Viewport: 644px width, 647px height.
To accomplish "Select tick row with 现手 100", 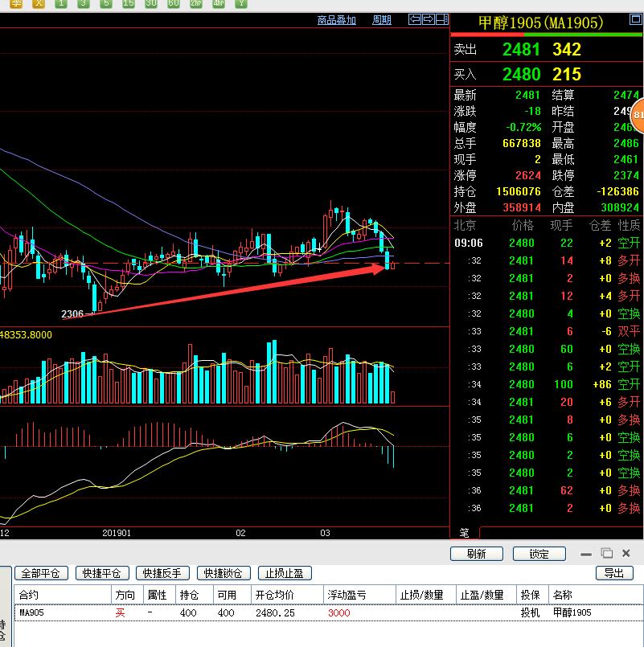I will point(547,384).
